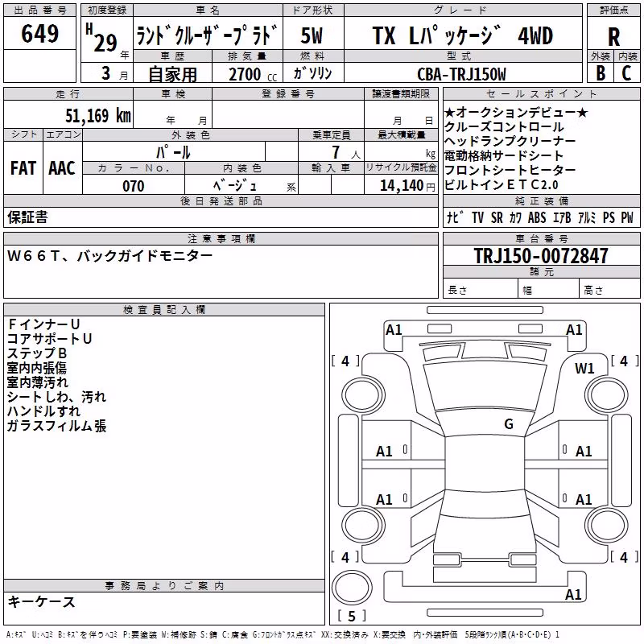This screenshot has width=644, height=644.
Task: Click ナビ in genuine equipment
Action: click(x=456, y=217)
